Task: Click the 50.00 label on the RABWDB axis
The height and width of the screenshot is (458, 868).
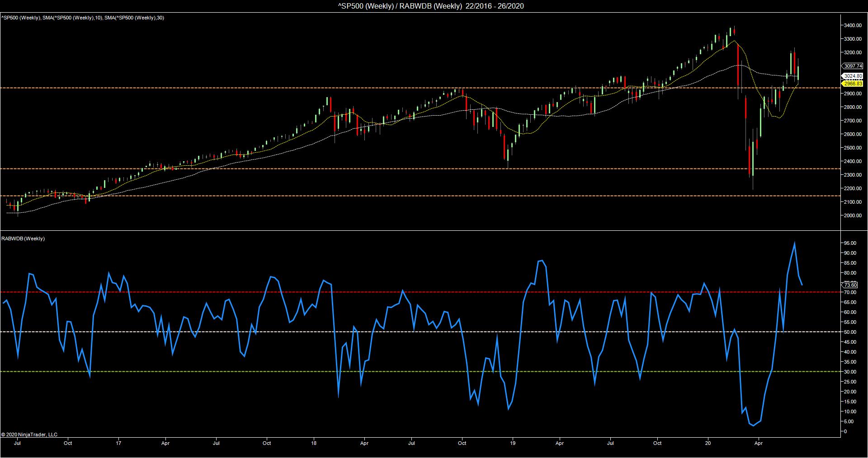Action: [x=850, y=332]
